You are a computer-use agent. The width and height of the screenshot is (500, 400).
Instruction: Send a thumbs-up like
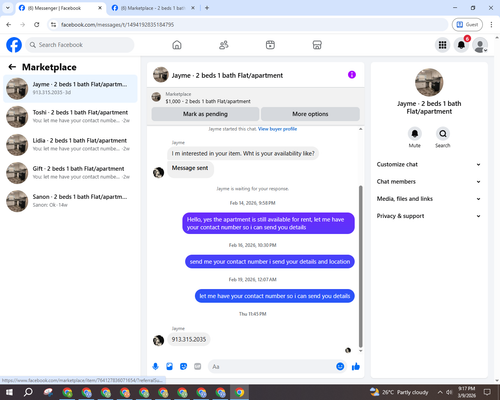(x=356, y=367)
